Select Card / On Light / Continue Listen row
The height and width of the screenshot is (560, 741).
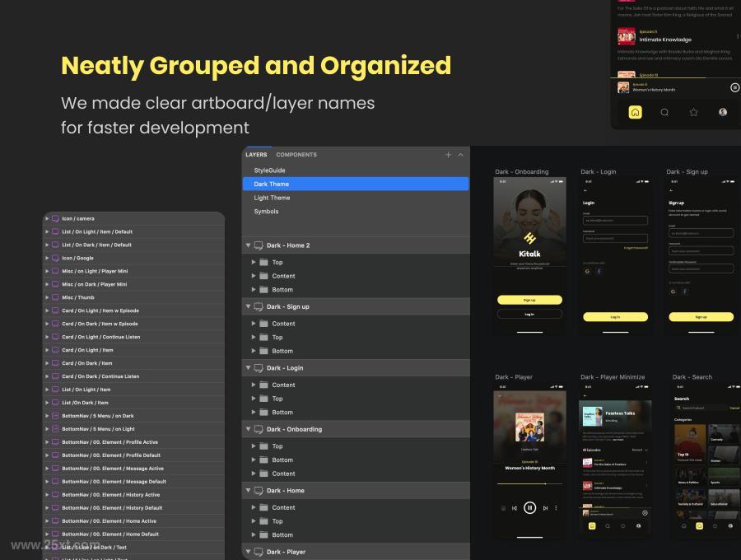133,337
